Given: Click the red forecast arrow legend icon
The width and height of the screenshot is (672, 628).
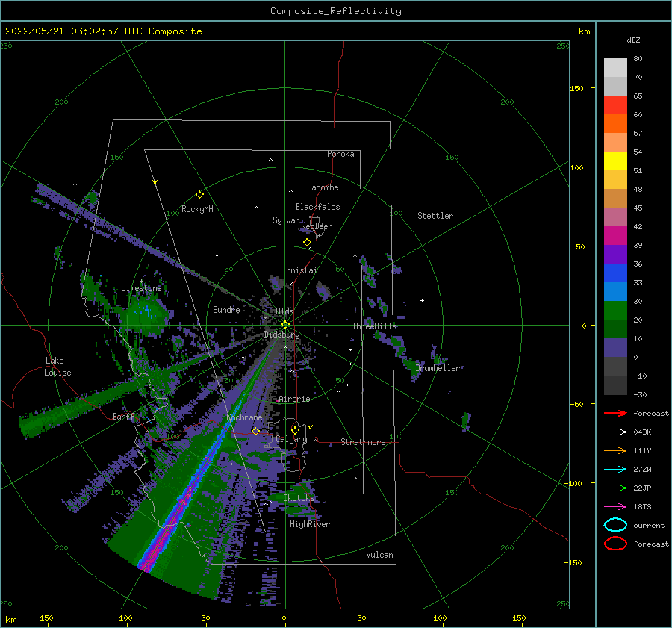Looking at the screenshot, I should (x=615, y=413).
